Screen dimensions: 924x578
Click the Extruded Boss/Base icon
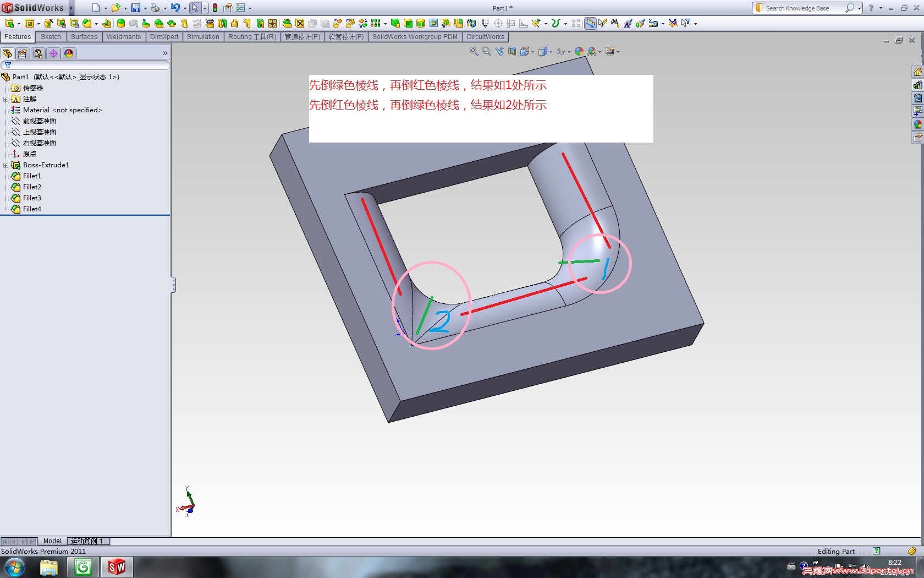coord(9,23)
